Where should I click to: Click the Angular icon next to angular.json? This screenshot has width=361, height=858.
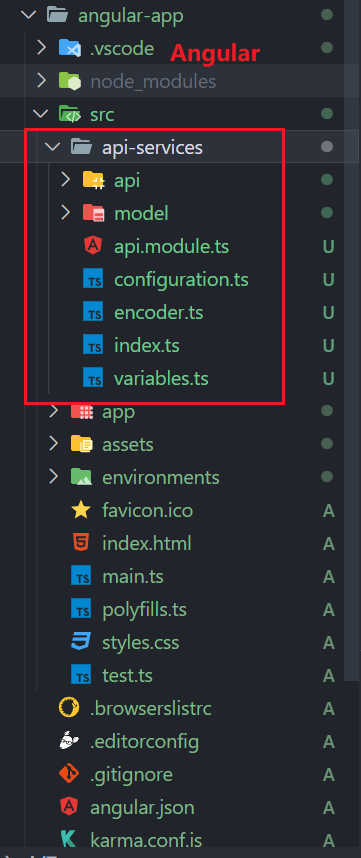click(69, 807)
